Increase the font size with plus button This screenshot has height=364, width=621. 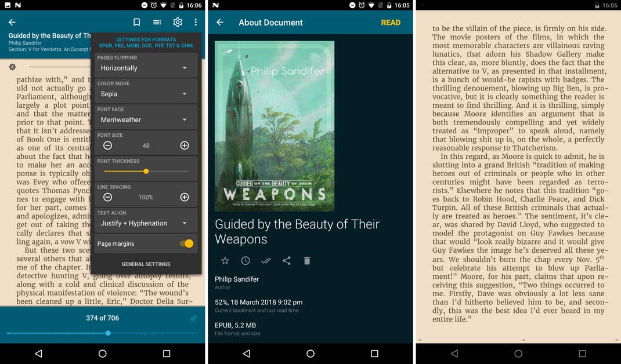point(185,145)
